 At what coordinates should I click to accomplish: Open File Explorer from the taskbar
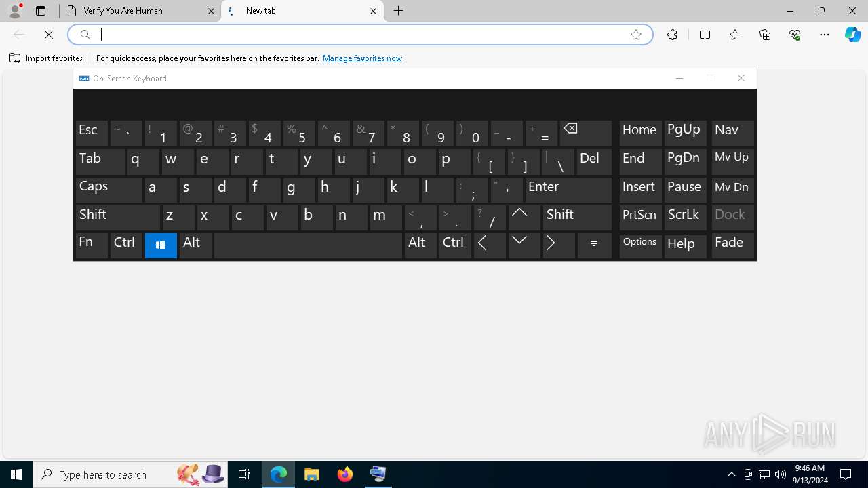pos(311,474)
